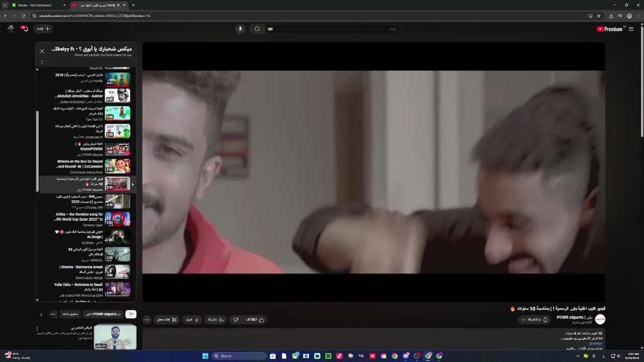
Task: Open the account avatar menu
Action: (x=11, y=29)
